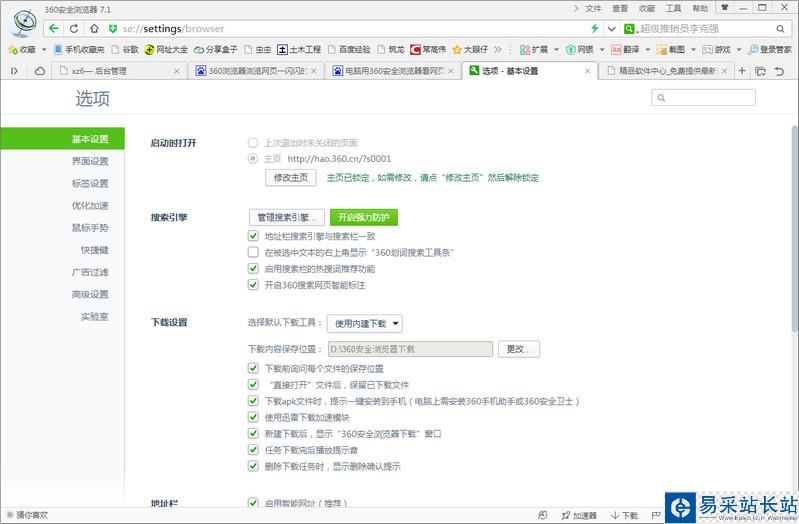The height and width of the screenshot is (524, 799).
Task: Open the 文件 menu
Action: pyautogui.click(x=593, y=8)
